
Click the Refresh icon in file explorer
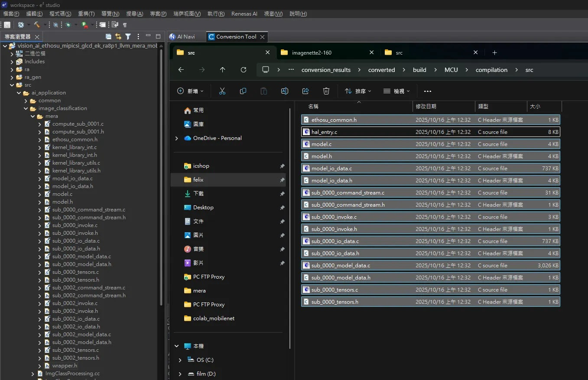(244, 70)
